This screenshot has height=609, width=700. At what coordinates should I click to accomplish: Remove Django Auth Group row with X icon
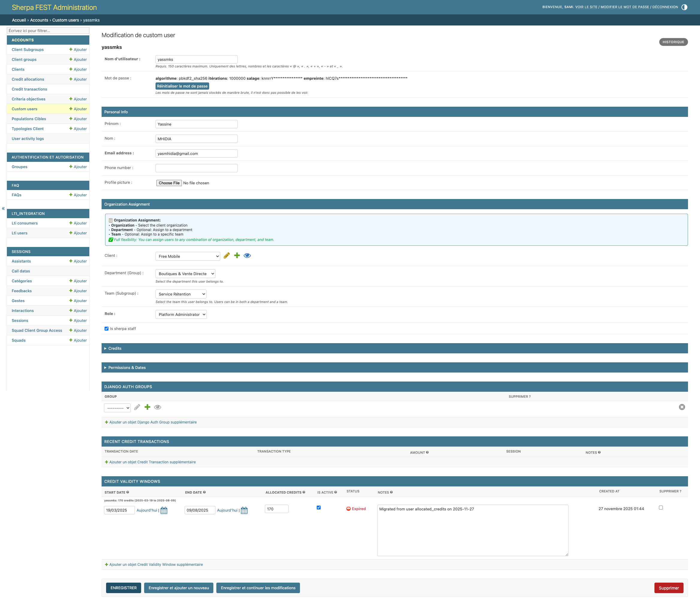[682, 407]
